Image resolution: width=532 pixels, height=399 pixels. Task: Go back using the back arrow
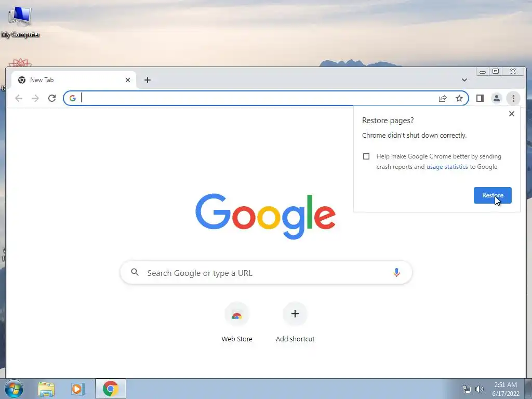coord(19,98)
